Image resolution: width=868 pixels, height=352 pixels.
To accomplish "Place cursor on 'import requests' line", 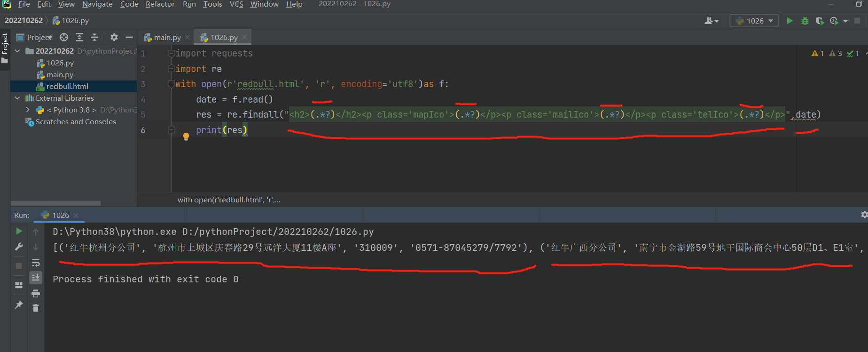I will click(214, 54).
